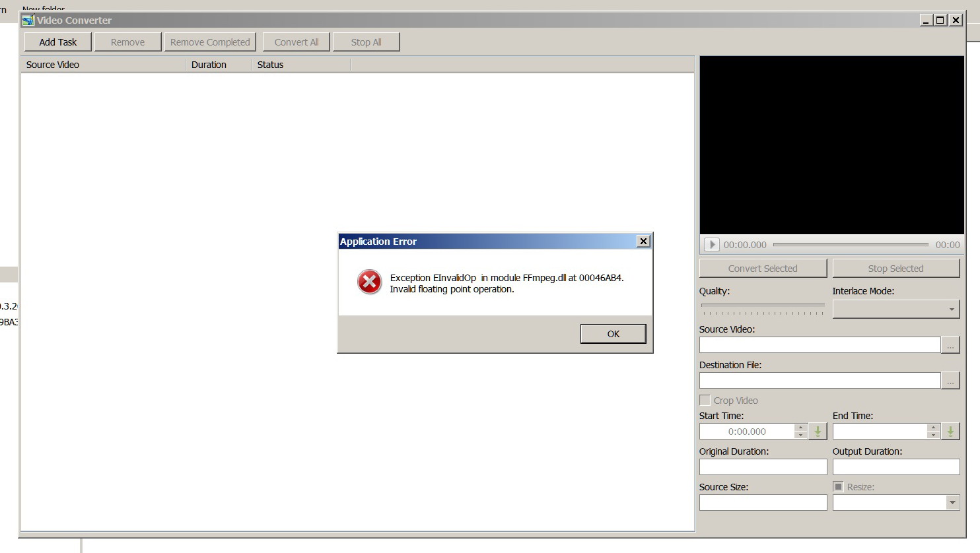
Task: Decrease the End Time using the down spinner
Action: [932, 436]
